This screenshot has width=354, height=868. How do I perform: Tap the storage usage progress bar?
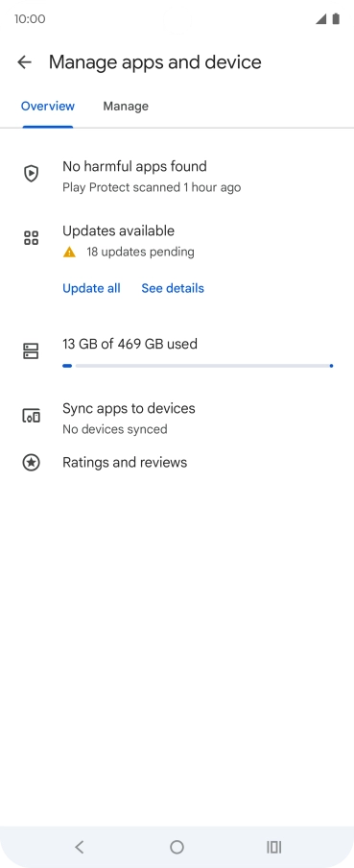pos(198,366)
